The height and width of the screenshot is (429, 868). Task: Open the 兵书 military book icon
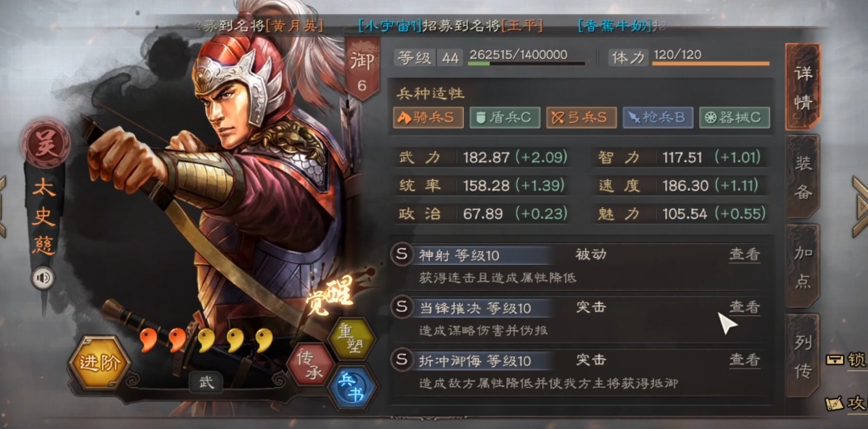352,388
